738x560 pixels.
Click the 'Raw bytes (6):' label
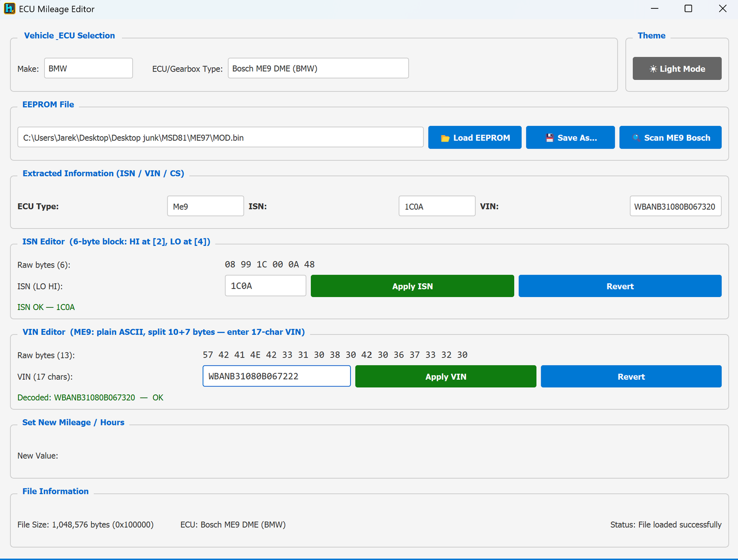click(44, 265)
